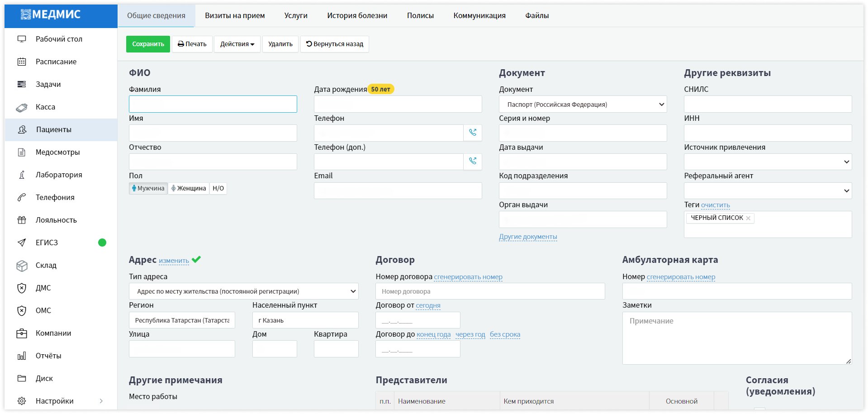Click the Телефония icon in the sidebar
The image size is (868, 414).
[x=22, y=198]
